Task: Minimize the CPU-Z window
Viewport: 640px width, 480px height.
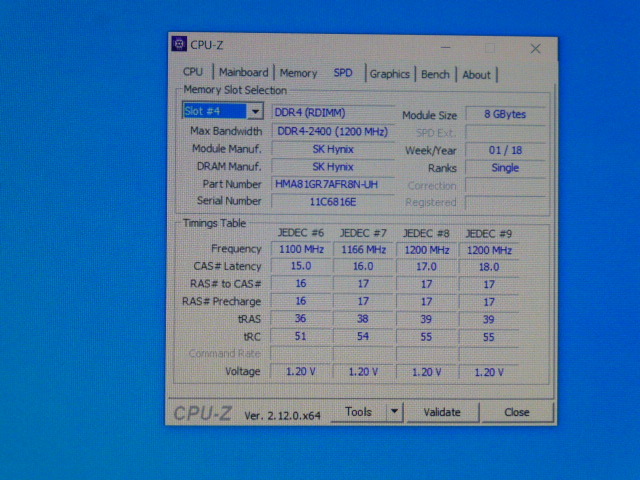Action: pos(446,48)
